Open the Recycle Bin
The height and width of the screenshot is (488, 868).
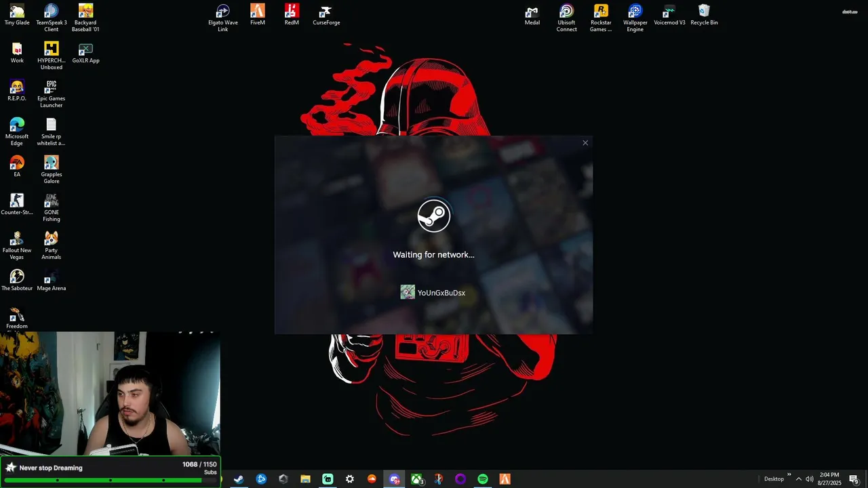pyautogui.click(x=704, y=15)
